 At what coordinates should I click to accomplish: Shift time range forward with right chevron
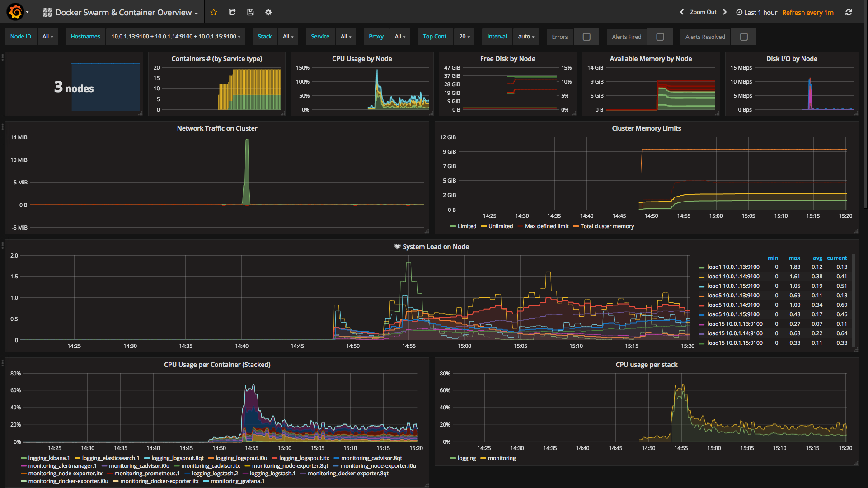click(x=725, y=12)
